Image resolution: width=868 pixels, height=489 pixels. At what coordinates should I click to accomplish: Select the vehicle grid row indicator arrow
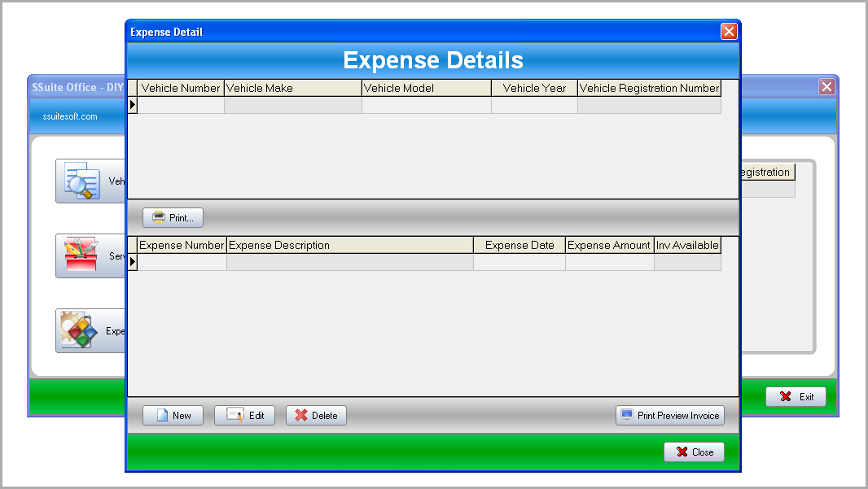(133, 105)
